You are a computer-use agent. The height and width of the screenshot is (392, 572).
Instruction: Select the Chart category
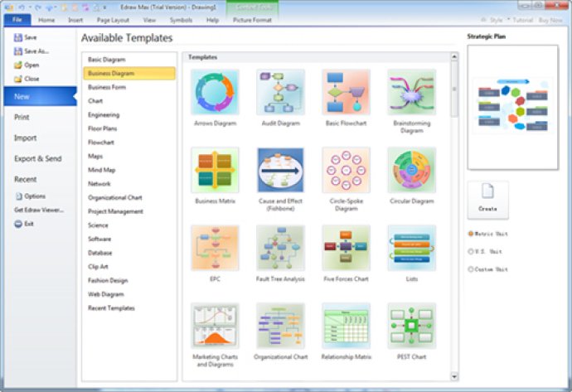click(129, 101)
